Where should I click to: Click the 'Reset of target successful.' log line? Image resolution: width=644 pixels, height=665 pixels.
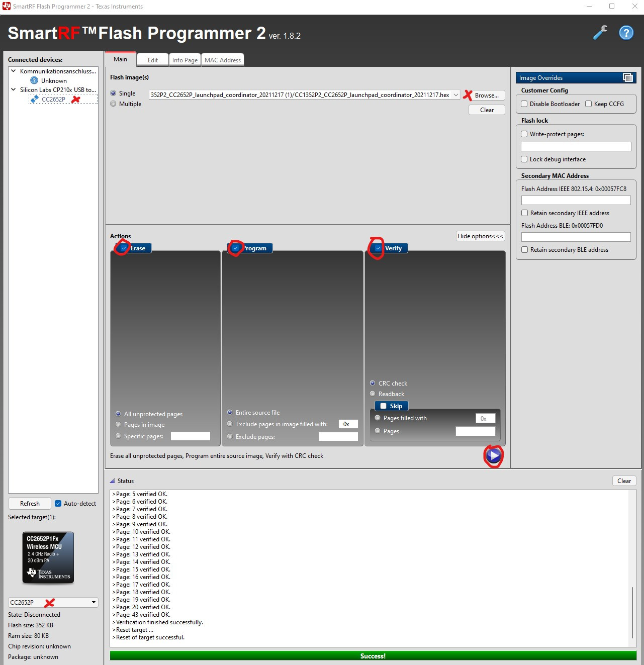tap(148, 637)
